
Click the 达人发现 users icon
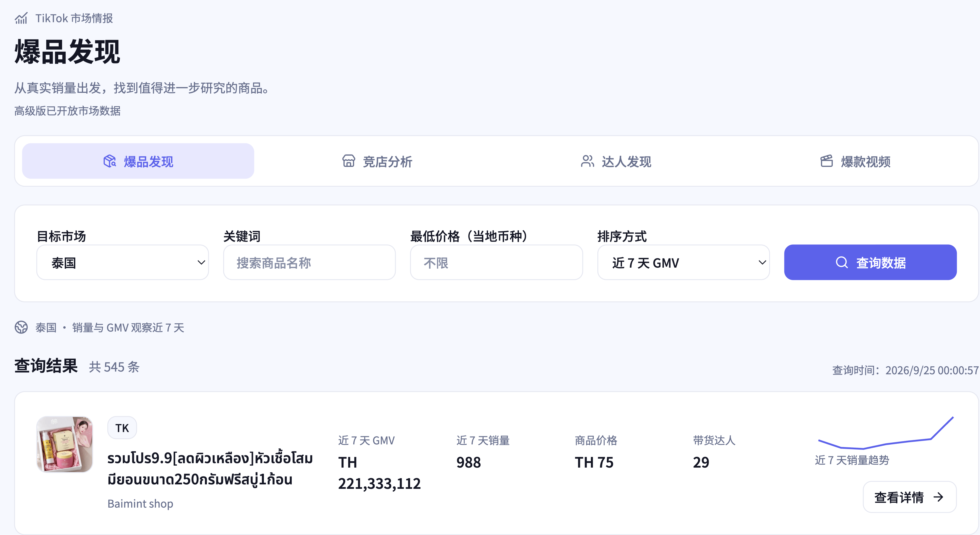tap(587, 161)
